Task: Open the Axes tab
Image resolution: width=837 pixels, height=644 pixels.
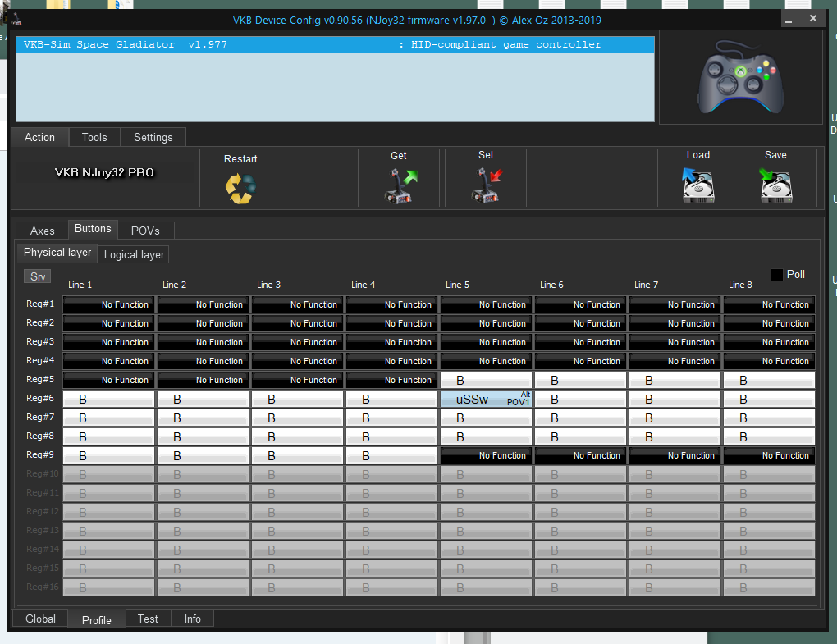Action: tap(42, 231)
